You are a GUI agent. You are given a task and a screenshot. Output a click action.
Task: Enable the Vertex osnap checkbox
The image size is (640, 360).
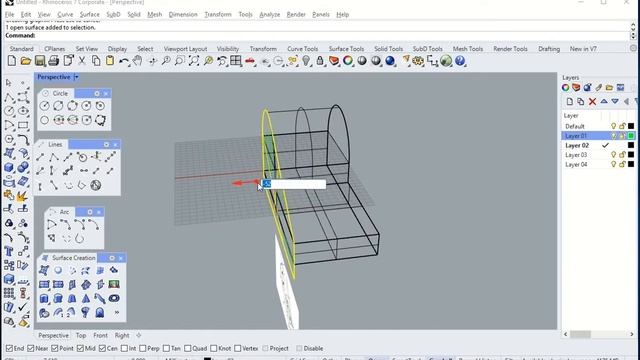[238, 349]
